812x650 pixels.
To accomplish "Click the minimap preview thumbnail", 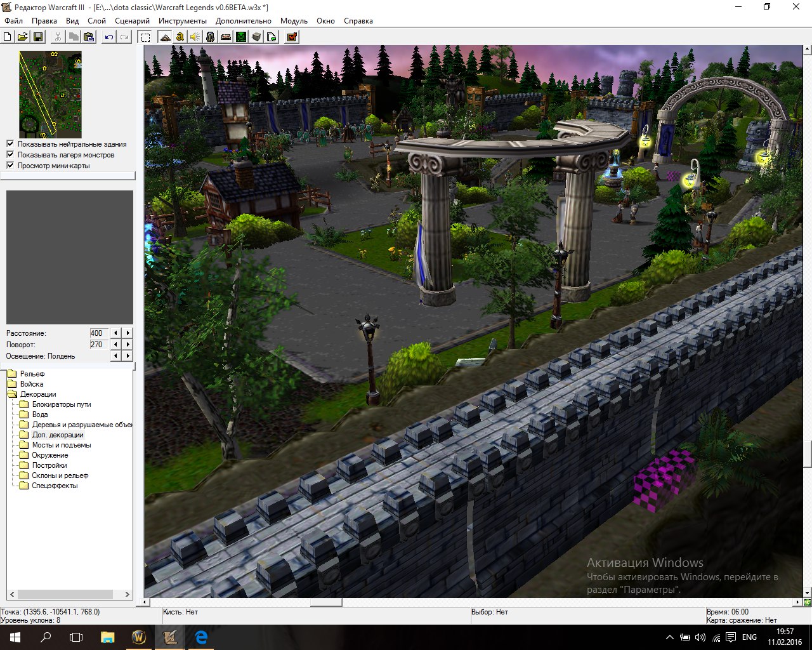I will pyautogui.click(x=51, y=95).
